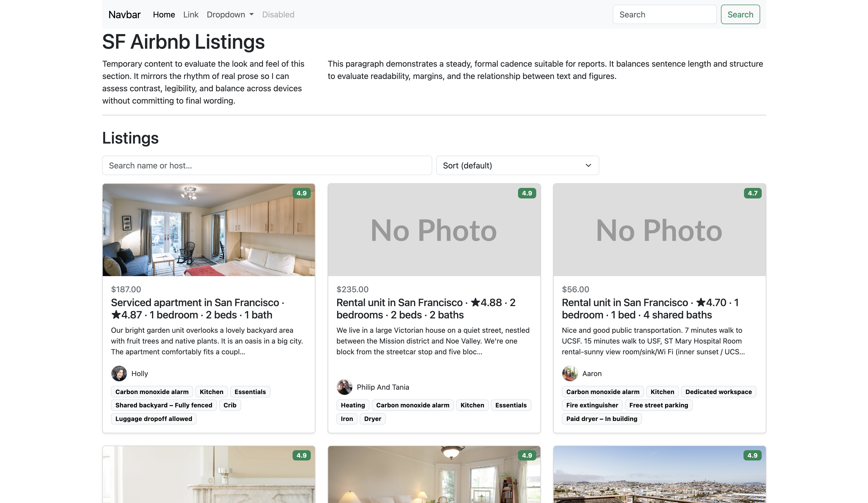
Task: Click the 'We live in a large Victorian' description
Action: point(433,341)
